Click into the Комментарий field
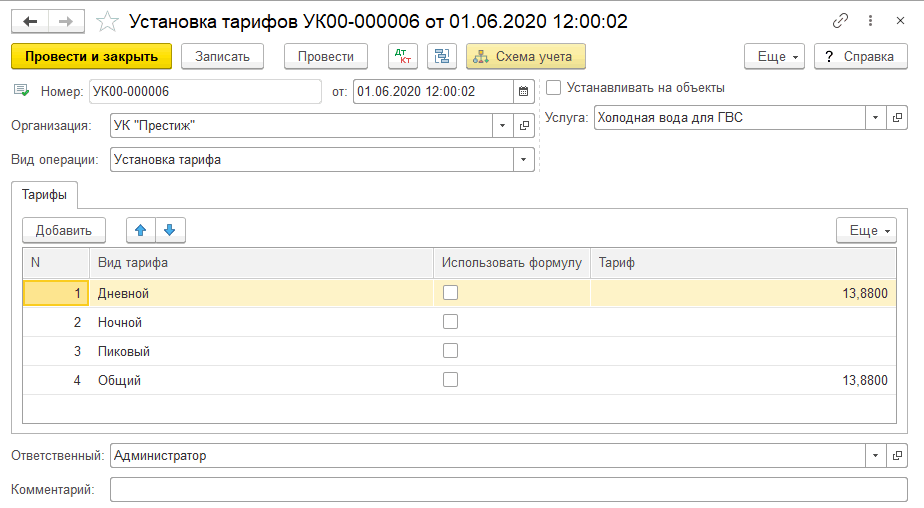 click(x=508, y=490)
